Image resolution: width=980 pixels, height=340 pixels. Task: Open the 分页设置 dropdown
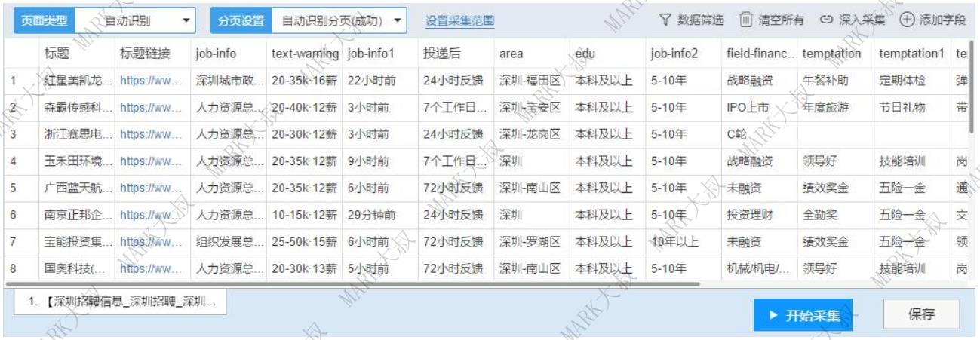[x=338, y=20]
